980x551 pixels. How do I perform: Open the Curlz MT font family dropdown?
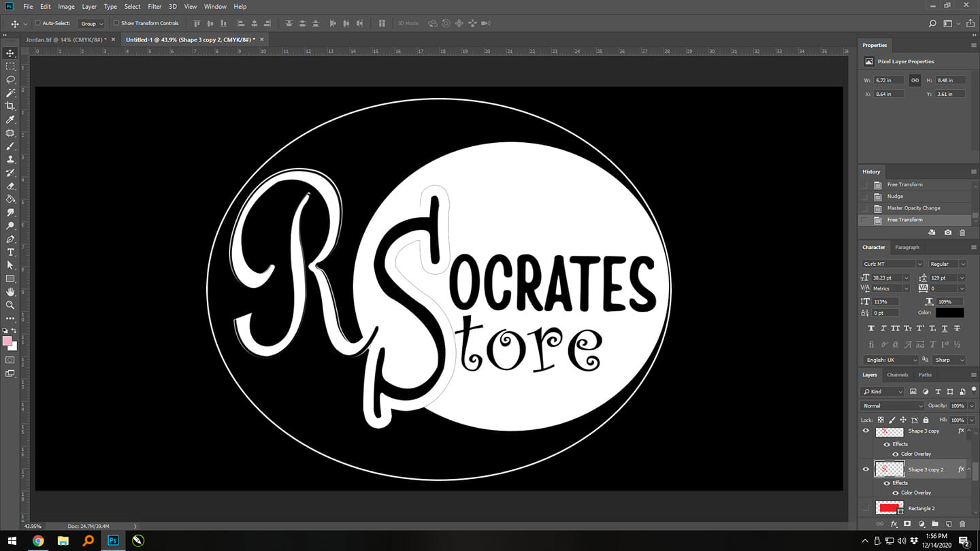(x=892, y=264)
